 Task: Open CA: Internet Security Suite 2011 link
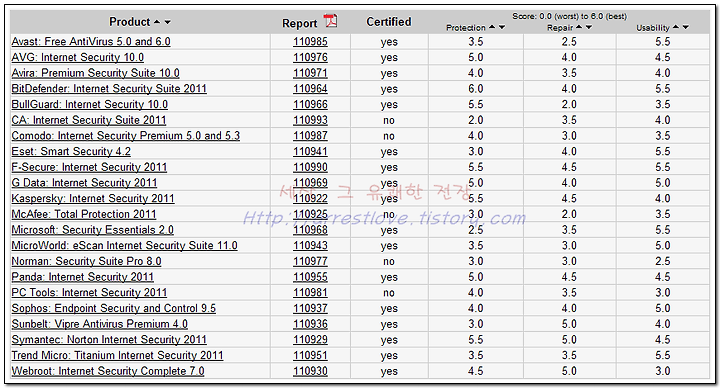tap(89, 120)
